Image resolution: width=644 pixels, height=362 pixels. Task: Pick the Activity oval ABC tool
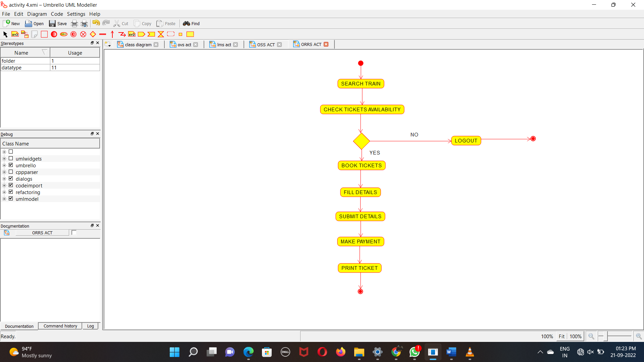pos(64,34)
